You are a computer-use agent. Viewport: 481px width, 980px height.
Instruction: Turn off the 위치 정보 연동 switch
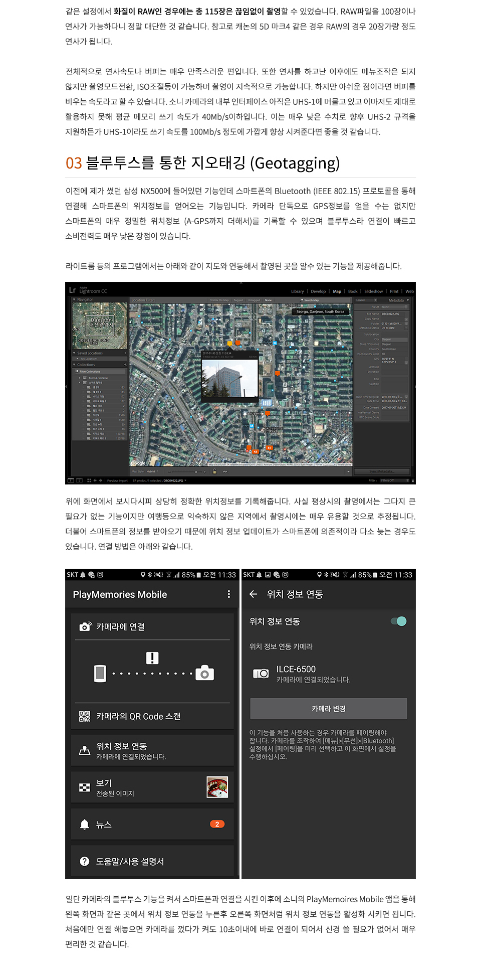[x=399, y=621]
